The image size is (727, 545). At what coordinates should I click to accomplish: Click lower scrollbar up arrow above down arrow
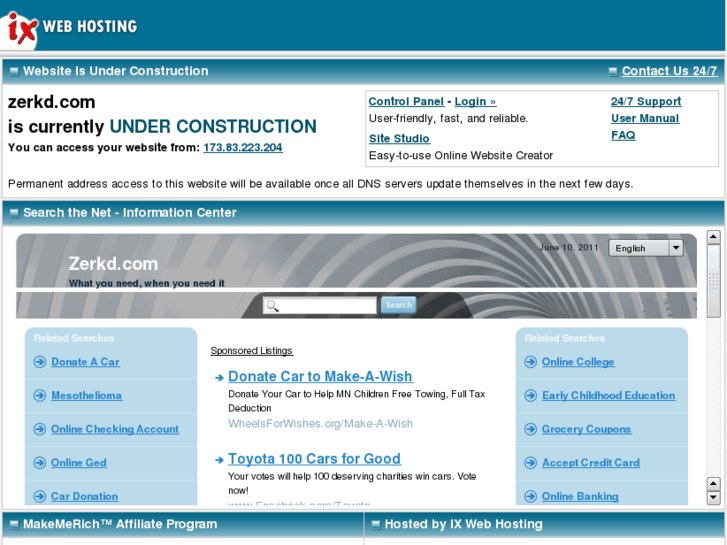(714, 484)
